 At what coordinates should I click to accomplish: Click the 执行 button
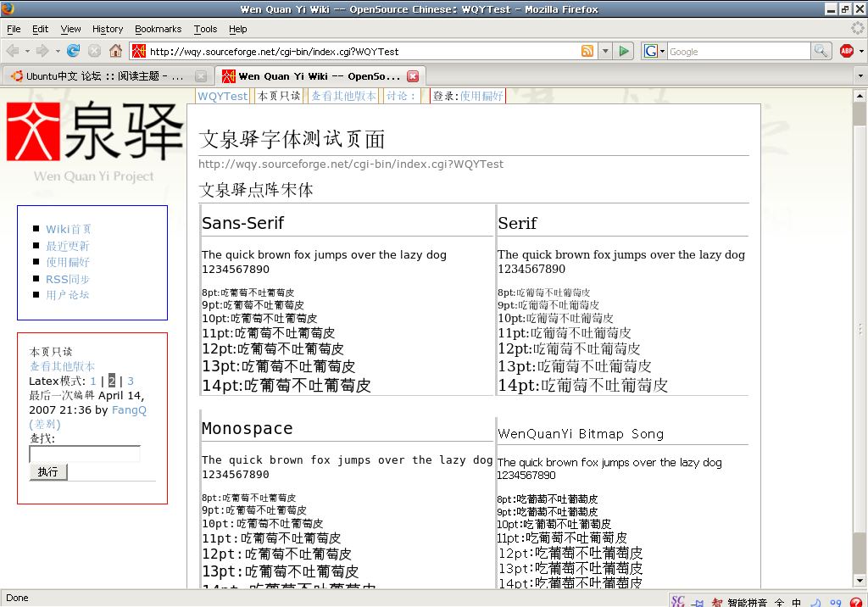click(x=48, y=472)
